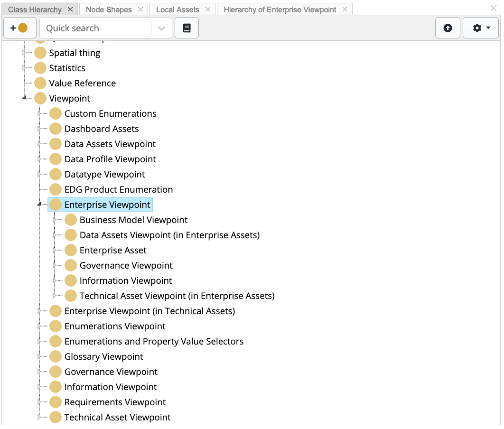The image size is (504, 429).
Task: Expand the Business Model Viewpoint node
Action: pos(55,220)
